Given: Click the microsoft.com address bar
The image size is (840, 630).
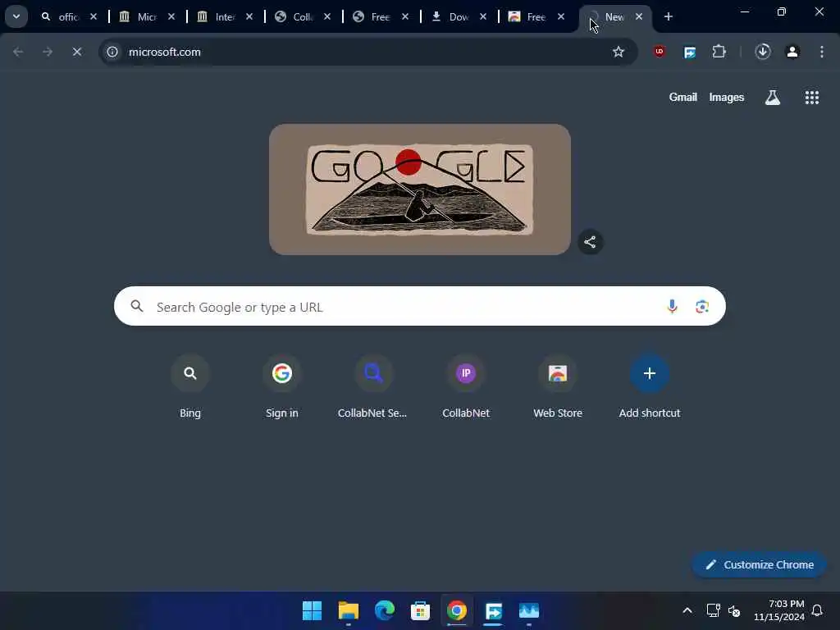Looking at the screenshot, I should coord(367,52).
